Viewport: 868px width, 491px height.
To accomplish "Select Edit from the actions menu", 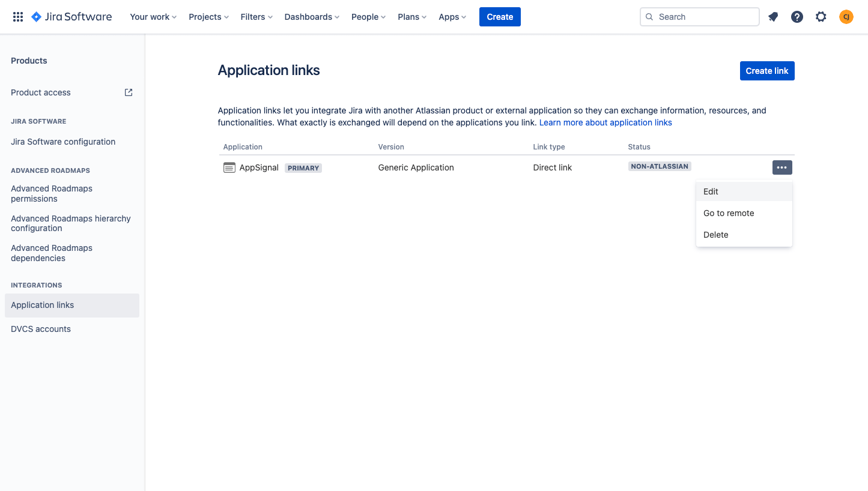I will 744,191.
